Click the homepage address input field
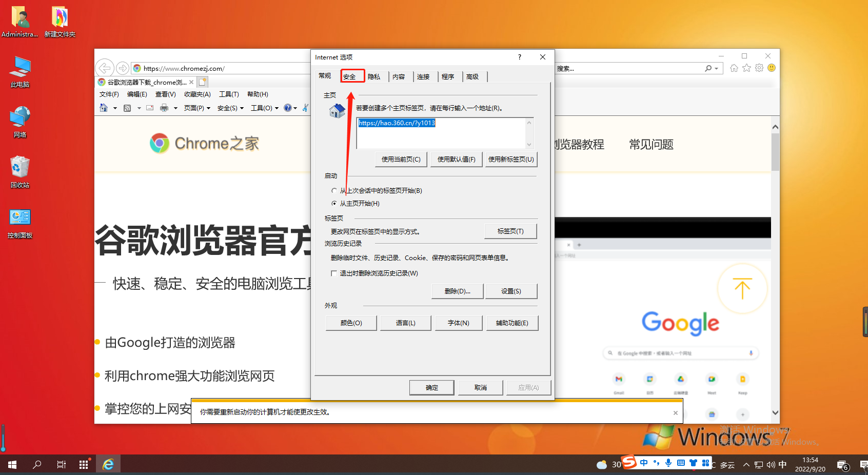 (x=444, y=133)
